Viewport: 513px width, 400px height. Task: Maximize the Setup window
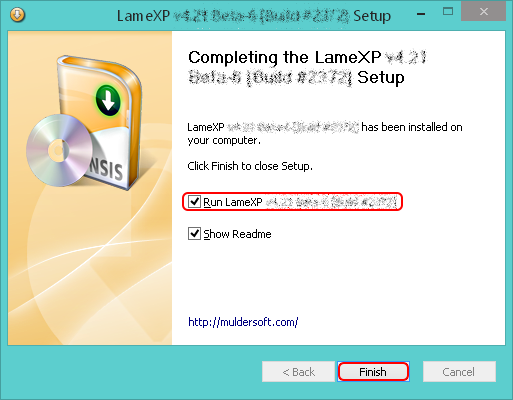click(x=448, y=12)
